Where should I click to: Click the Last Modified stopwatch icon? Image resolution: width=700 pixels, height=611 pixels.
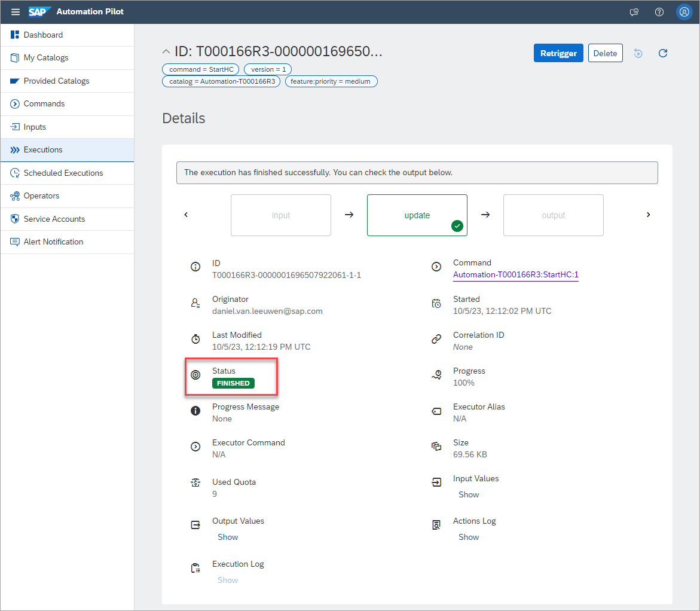(x=195, y=339)
